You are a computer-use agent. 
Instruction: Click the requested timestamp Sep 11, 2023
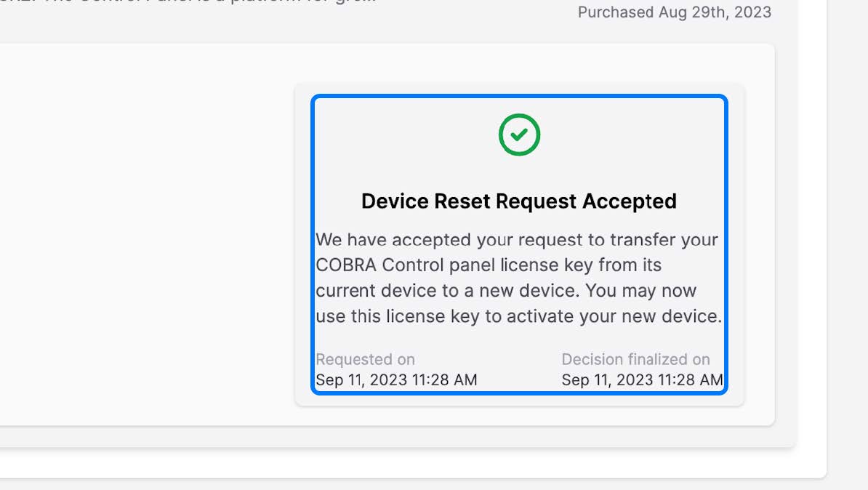coord(396,379)
